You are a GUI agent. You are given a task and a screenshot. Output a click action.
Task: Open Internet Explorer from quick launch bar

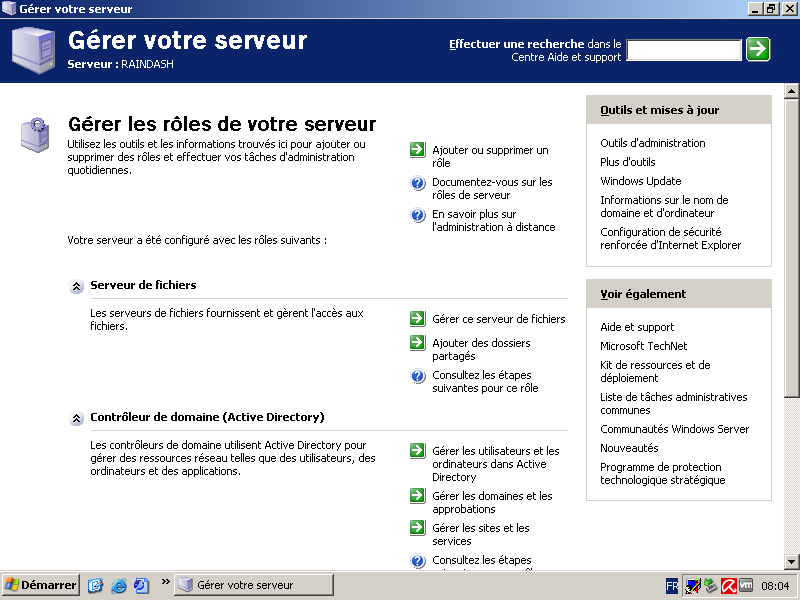119,585
